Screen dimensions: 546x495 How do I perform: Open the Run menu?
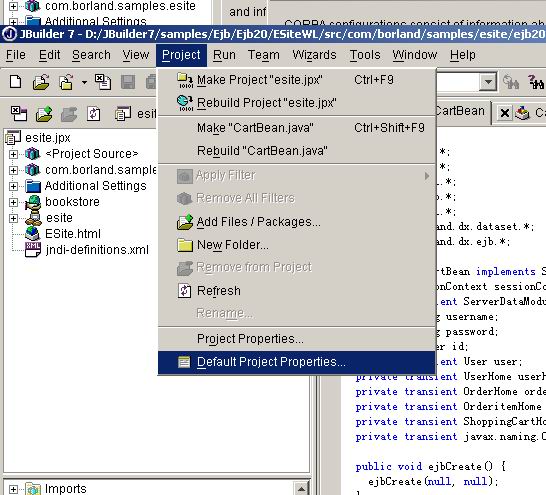[224, 55]
